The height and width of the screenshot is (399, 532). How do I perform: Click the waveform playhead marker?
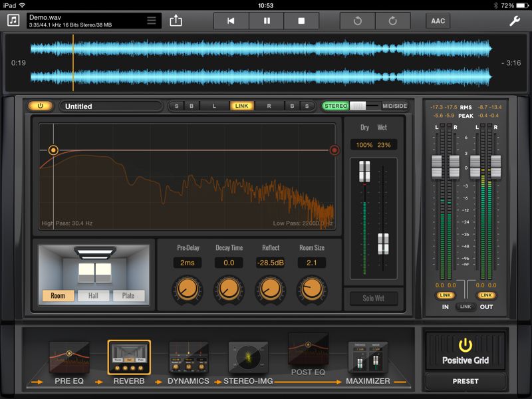pyautogui.click(x=73, y=63)
